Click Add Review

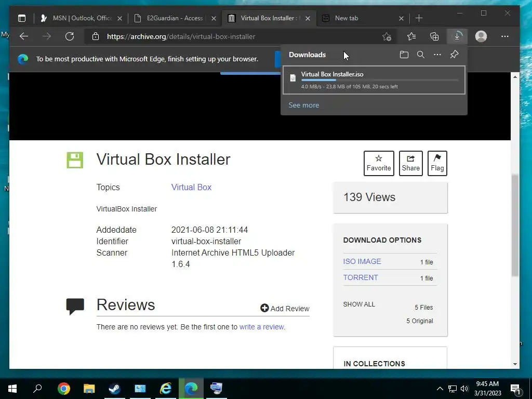click(285, 309)
